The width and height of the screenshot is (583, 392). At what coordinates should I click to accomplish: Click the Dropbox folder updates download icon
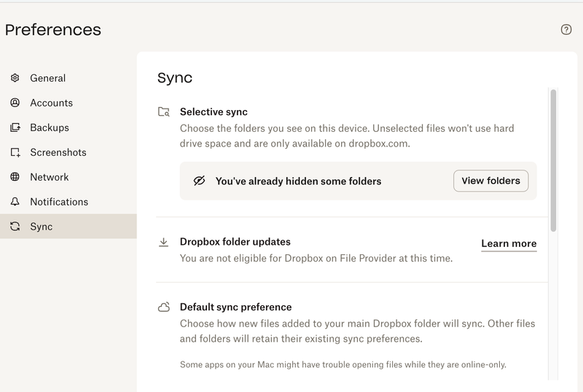[164, 242]
